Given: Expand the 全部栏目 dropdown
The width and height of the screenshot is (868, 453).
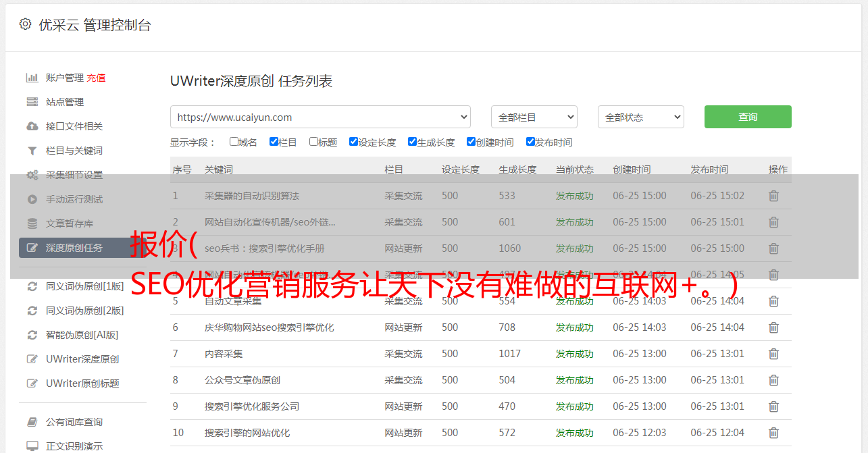Looking at the screenshot, I should point(534,117).
